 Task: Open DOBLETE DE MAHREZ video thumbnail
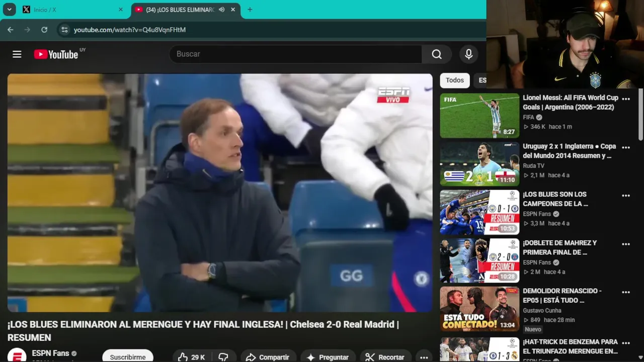click(x=479, y=260)
